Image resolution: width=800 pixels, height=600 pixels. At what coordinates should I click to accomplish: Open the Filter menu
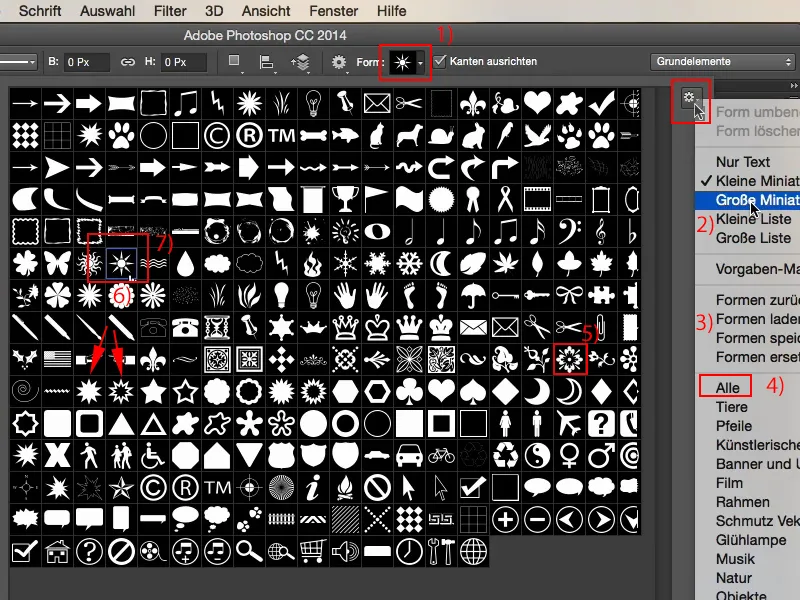(170, 11)
